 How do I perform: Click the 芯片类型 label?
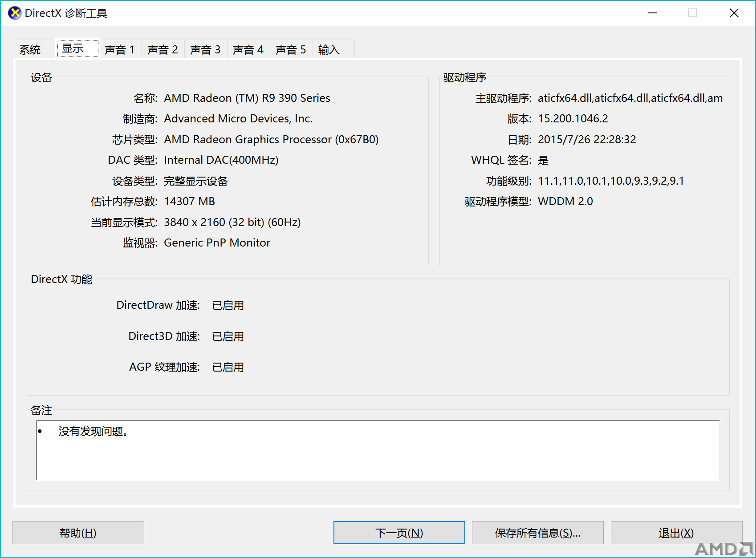tap(135, 140)
